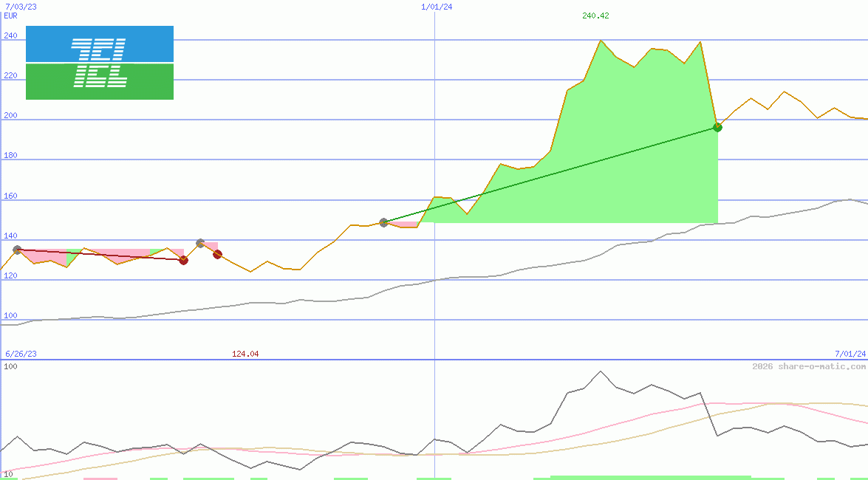Click the TEL company logo image

click(x=100, y=63)
